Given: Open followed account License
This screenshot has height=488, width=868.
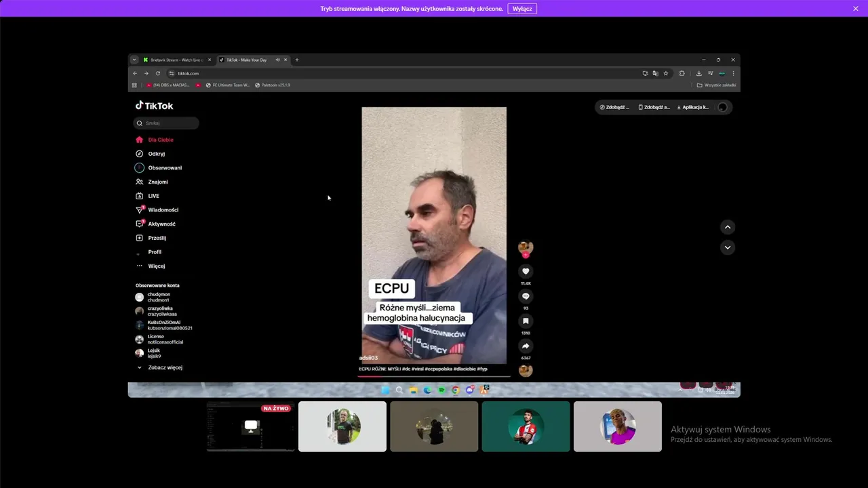Looking at the screenshot, I should [x=159, y=339].
